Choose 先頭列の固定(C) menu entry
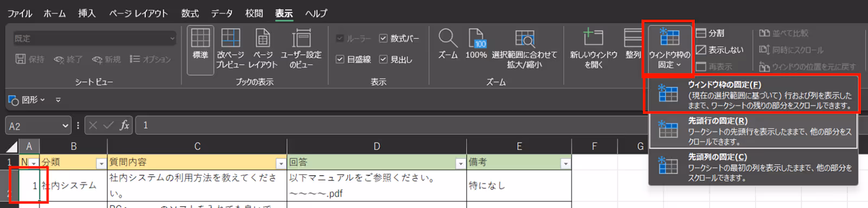868x208 pixels. 753,167
